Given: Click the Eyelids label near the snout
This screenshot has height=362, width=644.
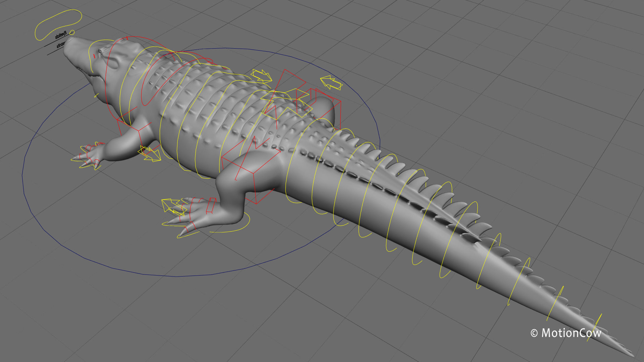Looking at the screenshot, I should pyautogui.click(x=61, y=35).
